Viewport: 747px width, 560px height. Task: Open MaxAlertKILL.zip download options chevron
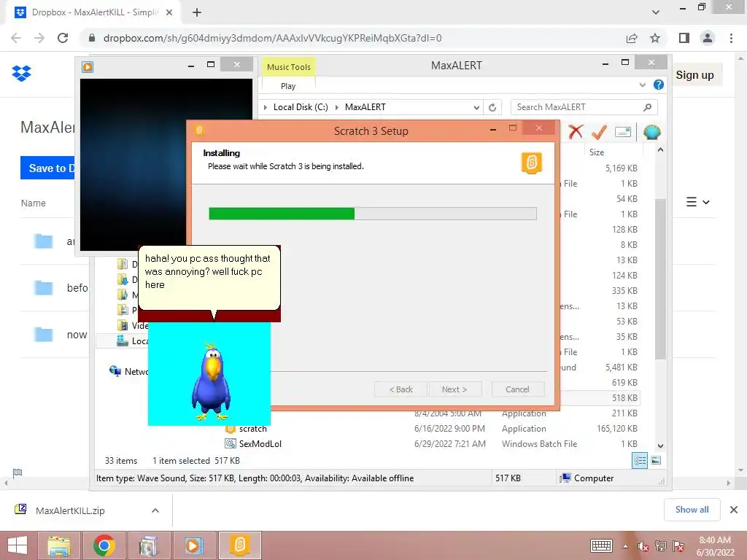click(x=155, y=510)
